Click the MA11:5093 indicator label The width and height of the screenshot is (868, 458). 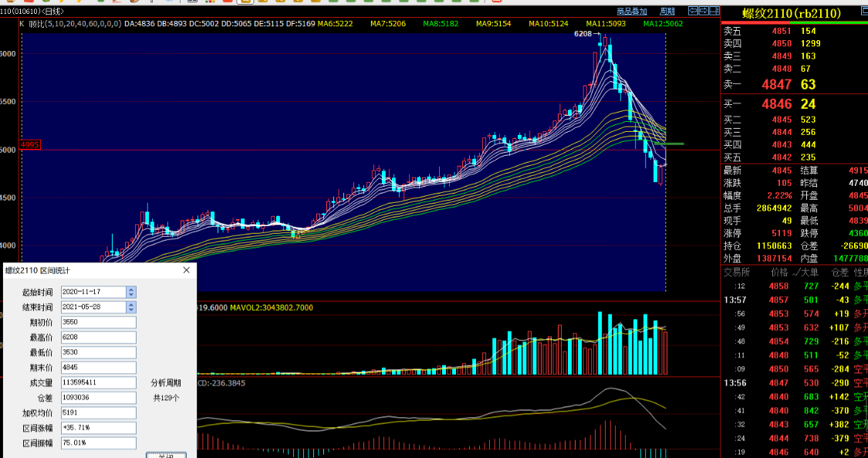[x=606, y=24]
